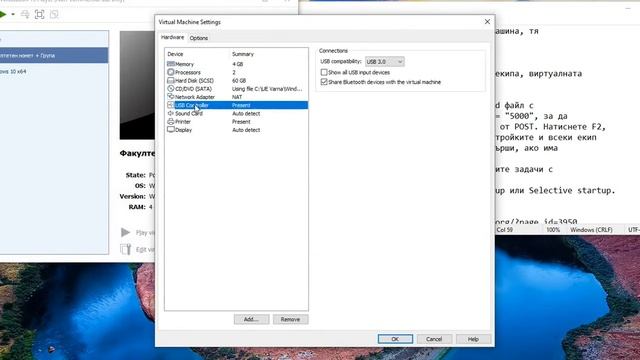Click the Remove button
This screenshot has width=640, height=360.
(290, 319)
